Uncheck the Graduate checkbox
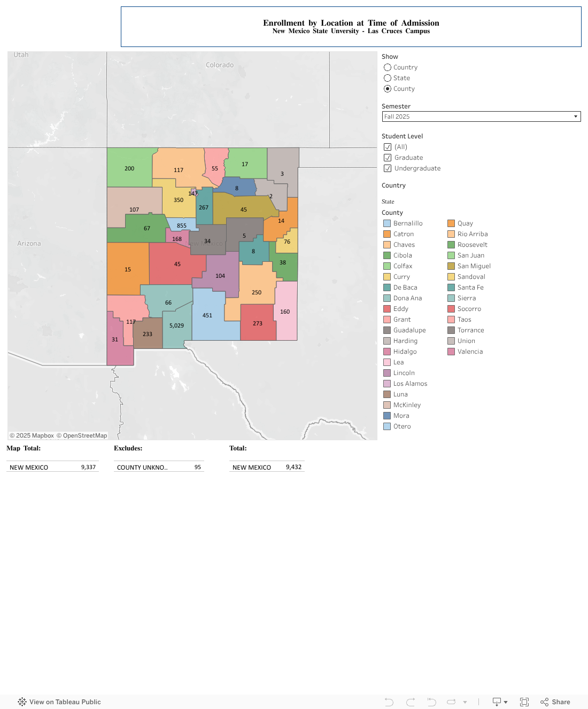 coord(388,158)
